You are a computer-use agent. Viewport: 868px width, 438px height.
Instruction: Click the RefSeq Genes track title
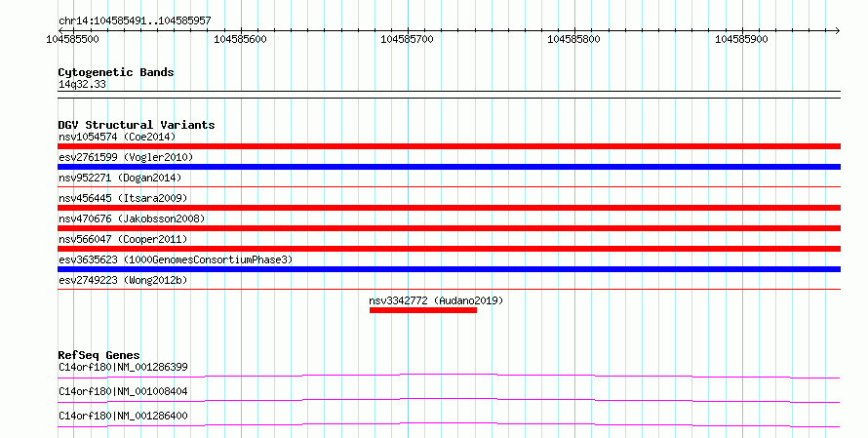(99, 355)
